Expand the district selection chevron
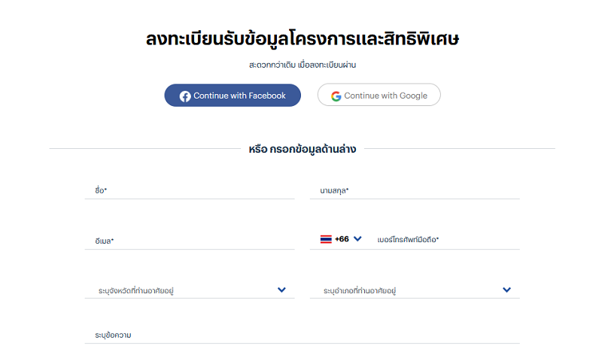Viewport: 602px width, 364px height. pos(506,290)
